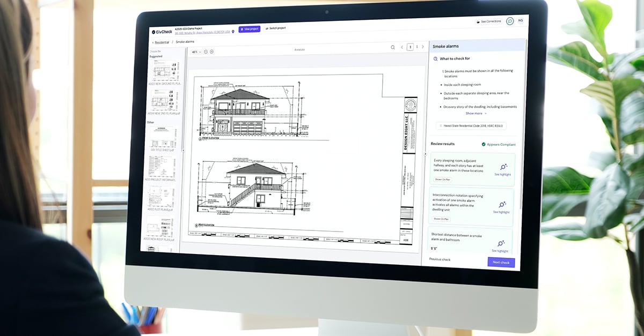Open the 48% zoom level dropdown
The image size is (644, 336).
[197, 52]
